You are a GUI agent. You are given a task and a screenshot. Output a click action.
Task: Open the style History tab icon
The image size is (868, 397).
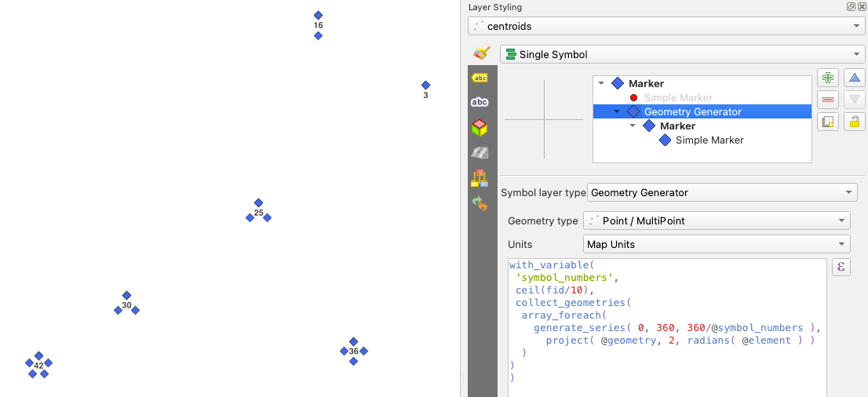[480, 203]
